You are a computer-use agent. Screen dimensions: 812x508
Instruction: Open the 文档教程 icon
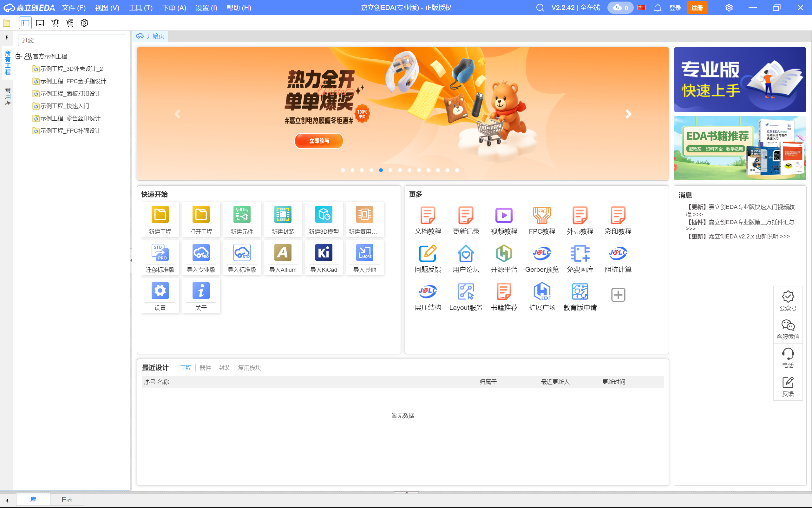428,215
